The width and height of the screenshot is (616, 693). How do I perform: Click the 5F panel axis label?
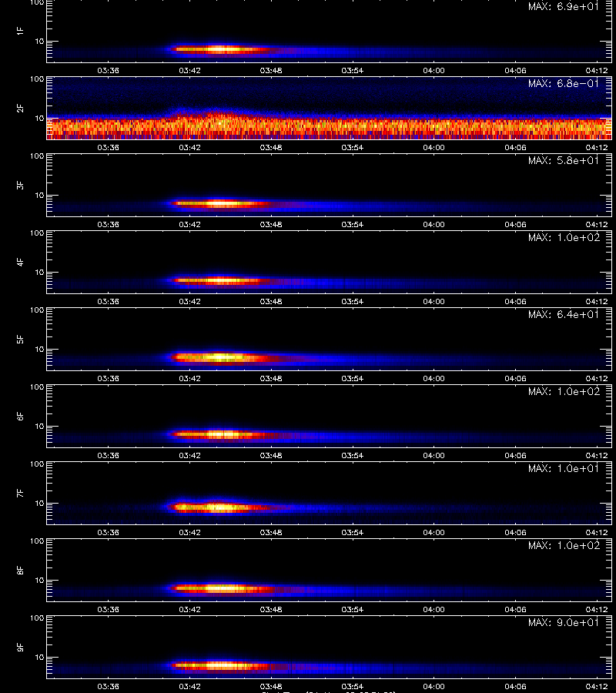pyautogui.click(x=20, y=340)
